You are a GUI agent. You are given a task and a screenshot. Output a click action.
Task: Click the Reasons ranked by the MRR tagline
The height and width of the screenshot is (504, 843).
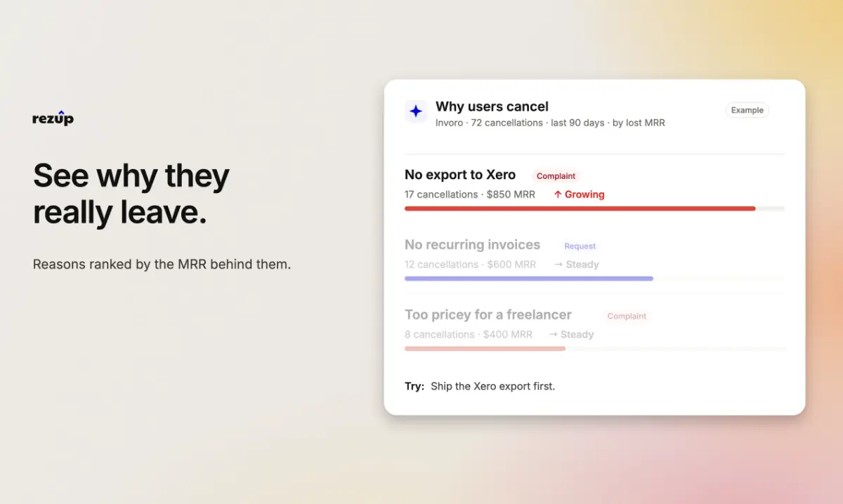point(162,265)
